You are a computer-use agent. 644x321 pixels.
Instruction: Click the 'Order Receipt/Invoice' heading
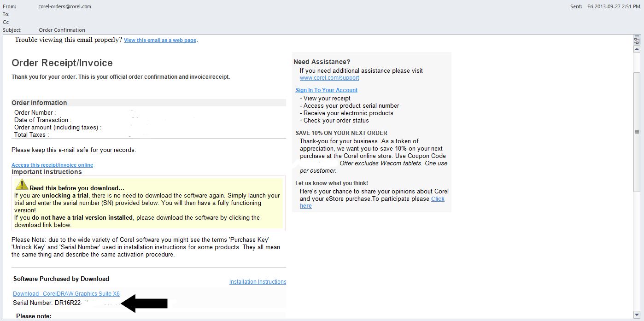(62, 63)
